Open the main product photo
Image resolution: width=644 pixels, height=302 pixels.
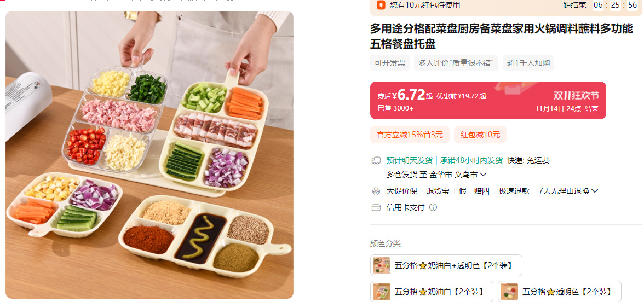[x=150, y=155]
